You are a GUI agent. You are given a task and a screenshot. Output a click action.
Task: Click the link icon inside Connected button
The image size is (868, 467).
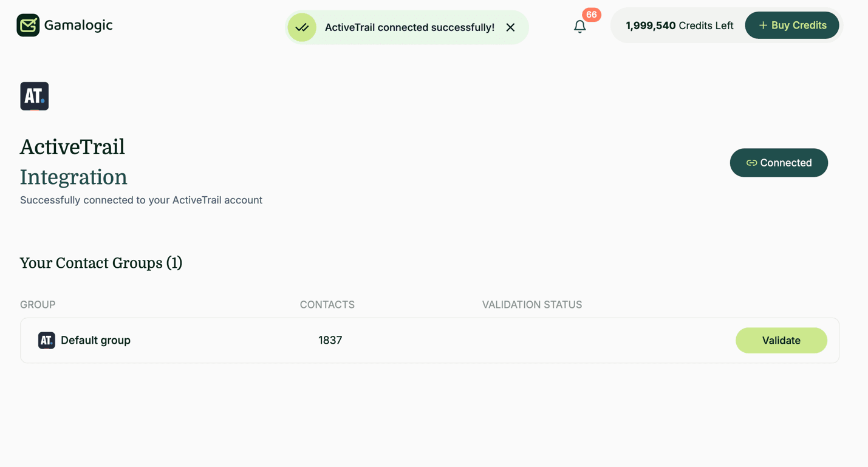(x=752, y=163)
